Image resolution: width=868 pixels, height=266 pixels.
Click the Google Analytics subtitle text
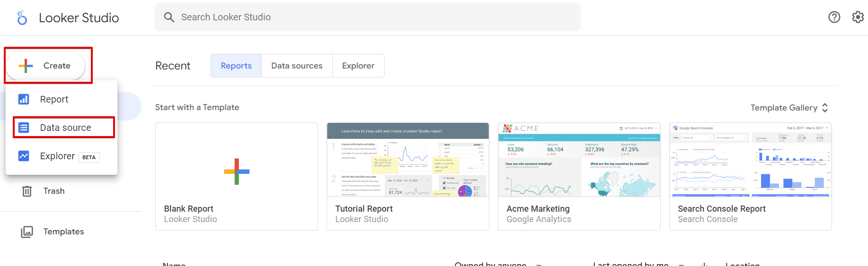(539, 219)
